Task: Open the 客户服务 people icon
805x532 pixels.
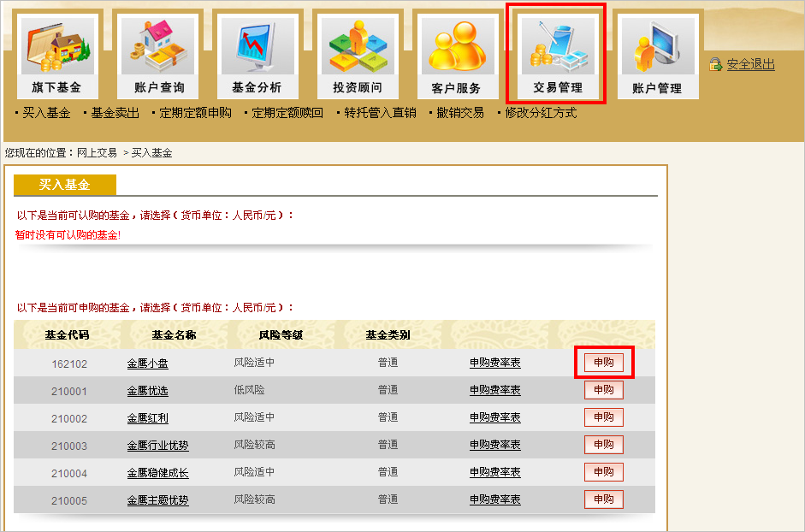Action: pos(456,46)
